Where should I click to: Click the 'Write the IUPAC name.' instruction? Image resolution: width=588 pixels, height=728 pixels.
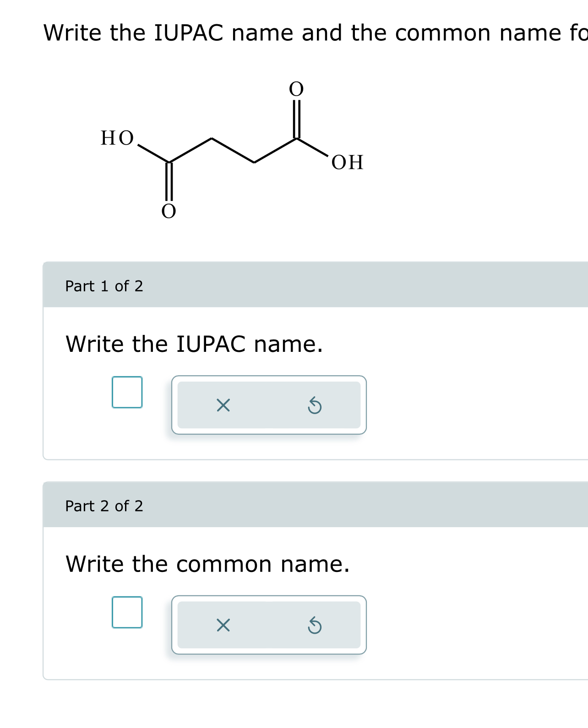[194, 344]
